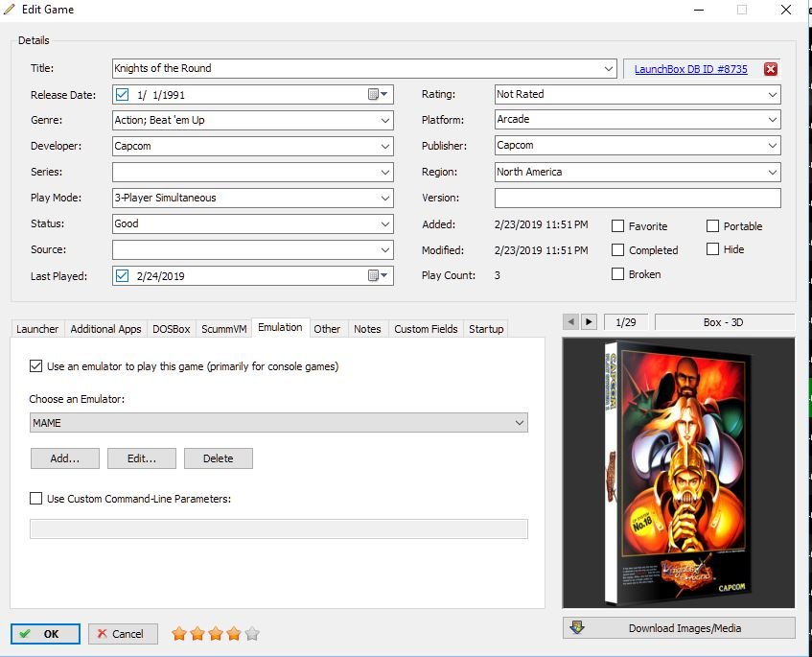
Task: Open the Rating dropdown
Action: 773,94
